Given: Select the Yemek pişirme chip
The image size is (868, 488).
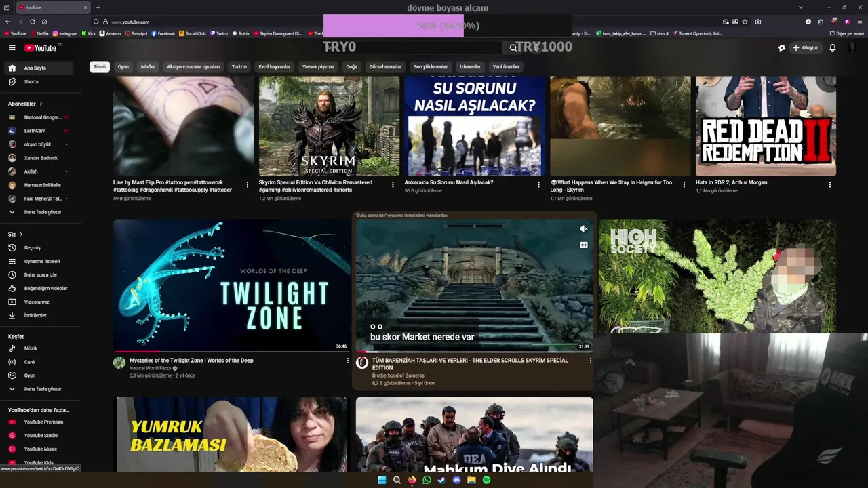Looking at the screenshot, I should click(x=318, y=66).
